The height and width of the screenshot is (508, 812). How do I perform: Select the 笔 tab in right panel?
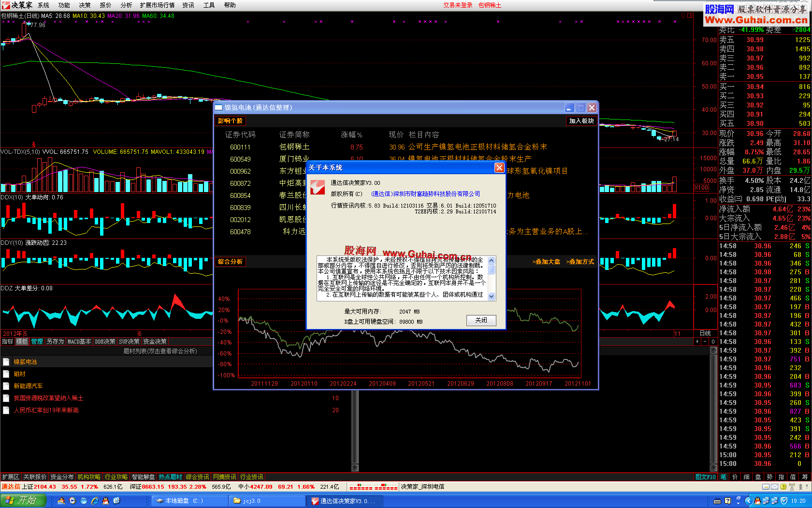pos(724,477)
